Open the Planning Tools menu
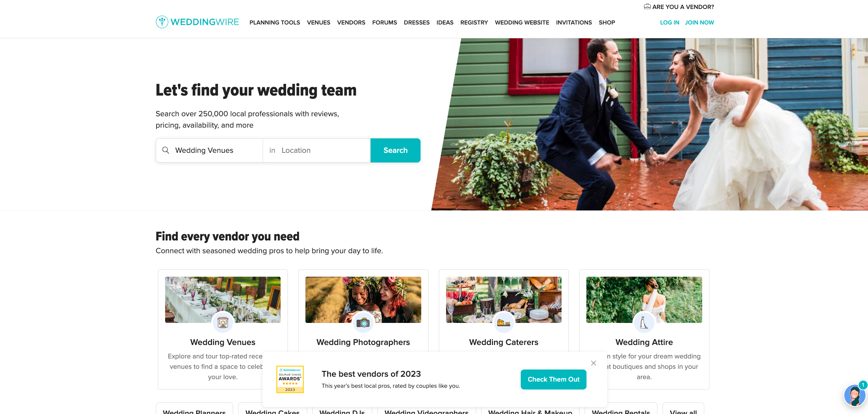Screen dimensions: 868x414 point(275,22)
